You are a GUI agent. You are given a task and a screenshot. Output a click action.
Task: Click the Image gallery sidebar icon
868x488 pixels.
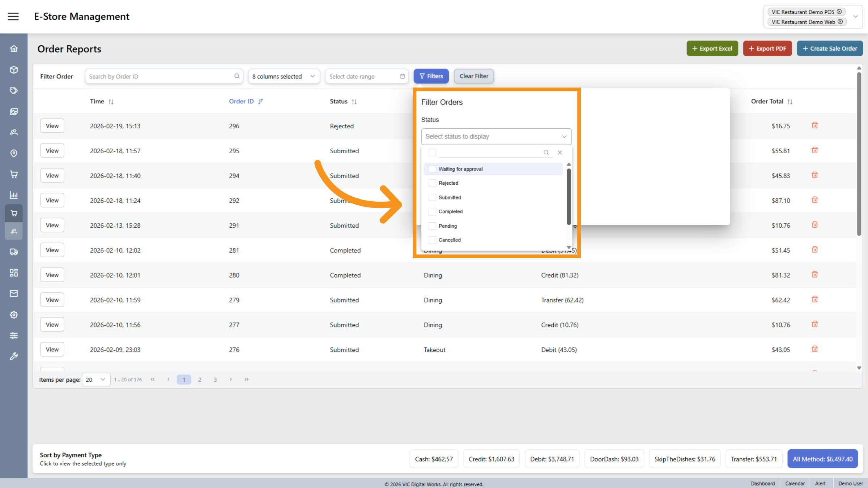[x=14, y=111]
